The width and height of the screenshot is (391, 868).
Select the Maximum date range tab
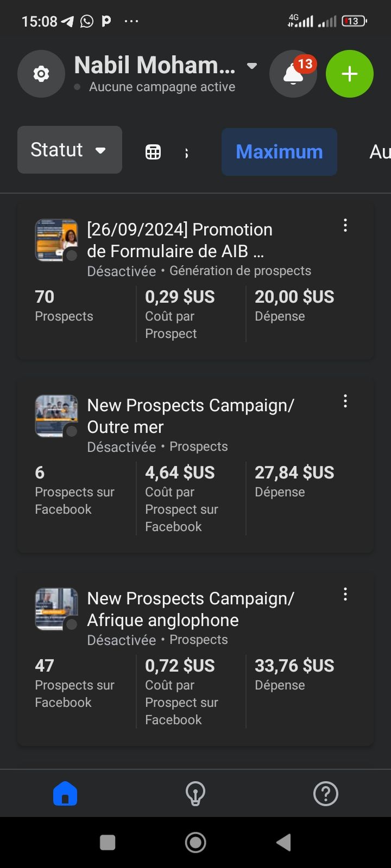pos(279,152)
